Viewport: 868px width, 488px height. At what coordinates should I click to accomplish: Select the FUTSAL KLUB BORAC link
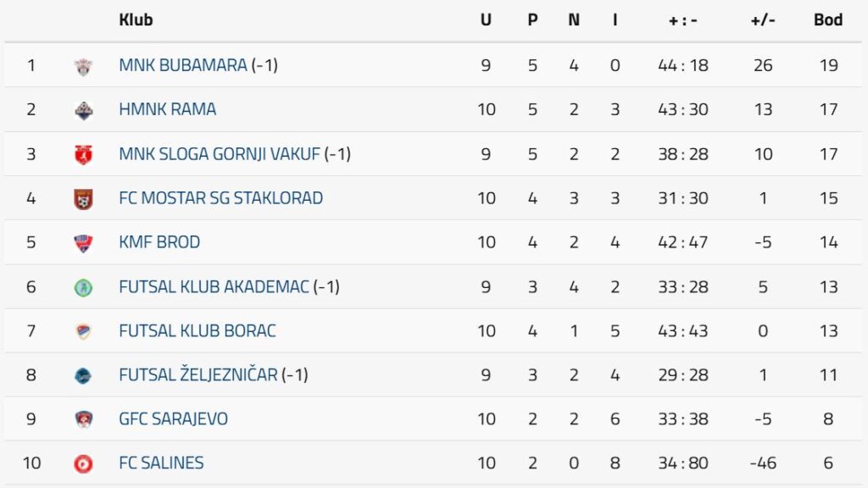pyautogui.click(x=198, y=330)
